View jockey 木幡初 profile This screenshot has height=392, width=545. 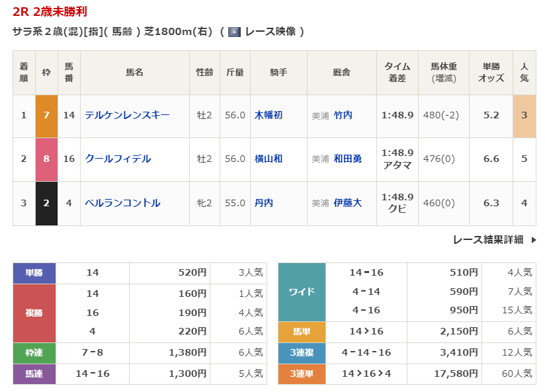[269, 115]
